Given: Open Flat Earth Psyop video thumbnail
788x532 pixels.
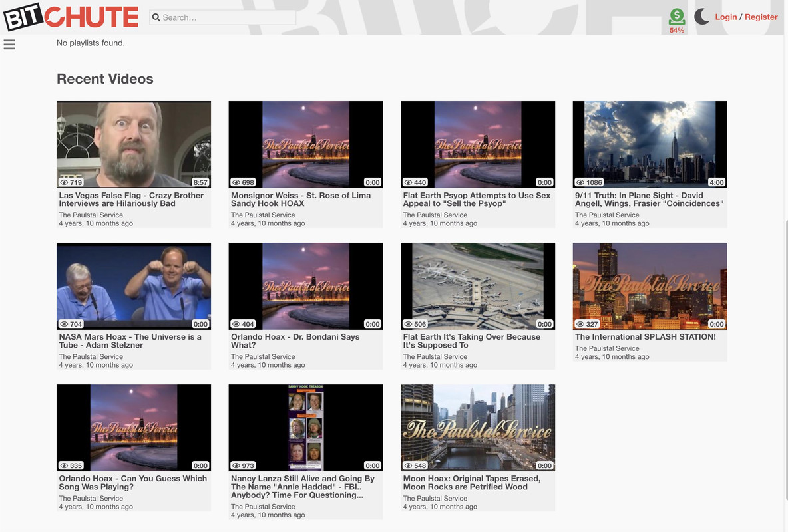Looking at the screenshot, I should tap(478, 144).
